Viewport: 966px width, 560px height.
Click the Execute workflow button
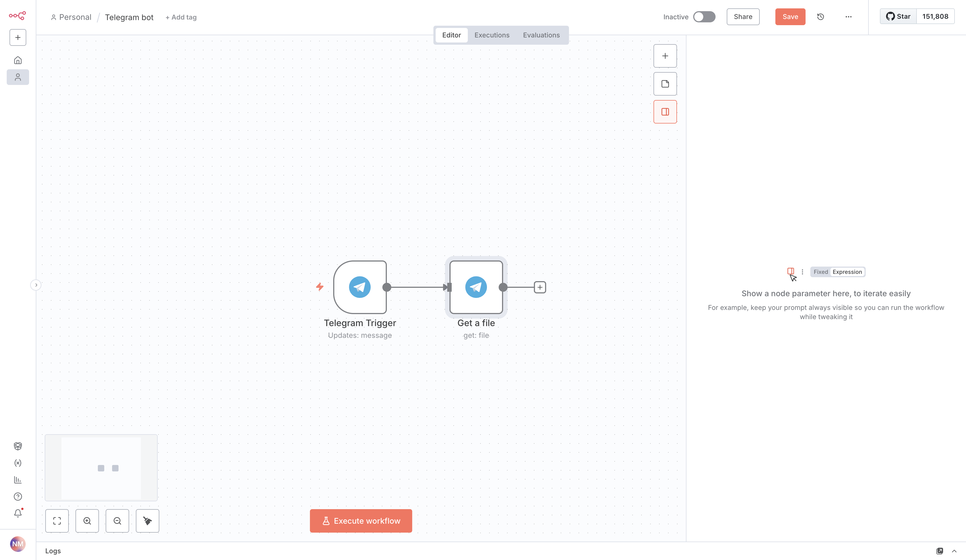point(361,521)
